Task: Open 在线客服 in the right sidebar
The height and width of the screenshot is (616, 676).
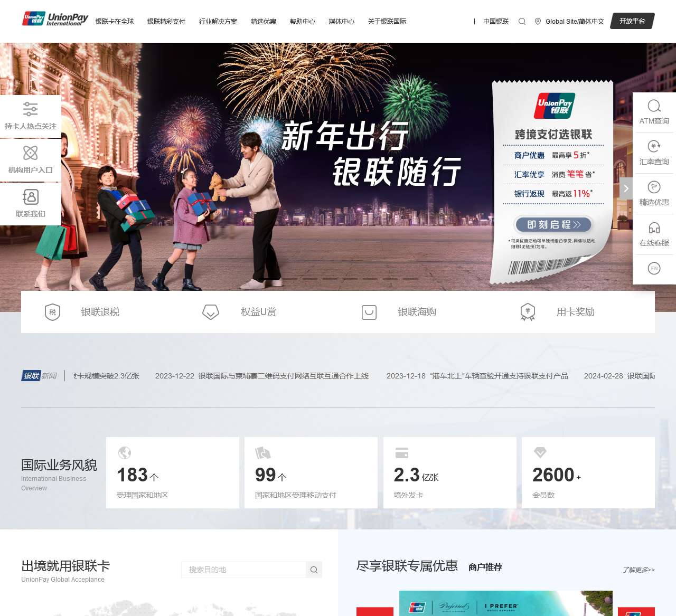Action: tap(654, 234)
